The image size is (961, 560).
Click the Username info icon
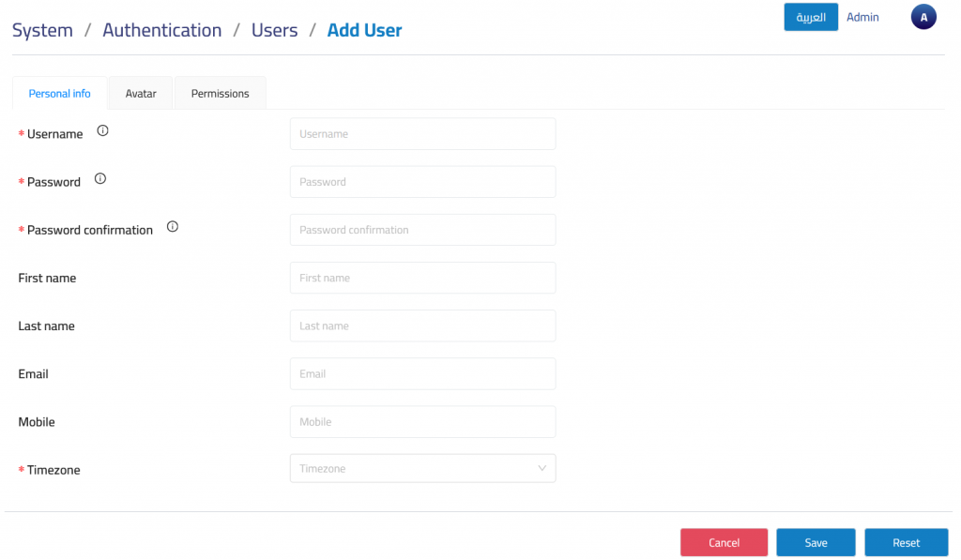pyautogui.click(x=103, y=131)
